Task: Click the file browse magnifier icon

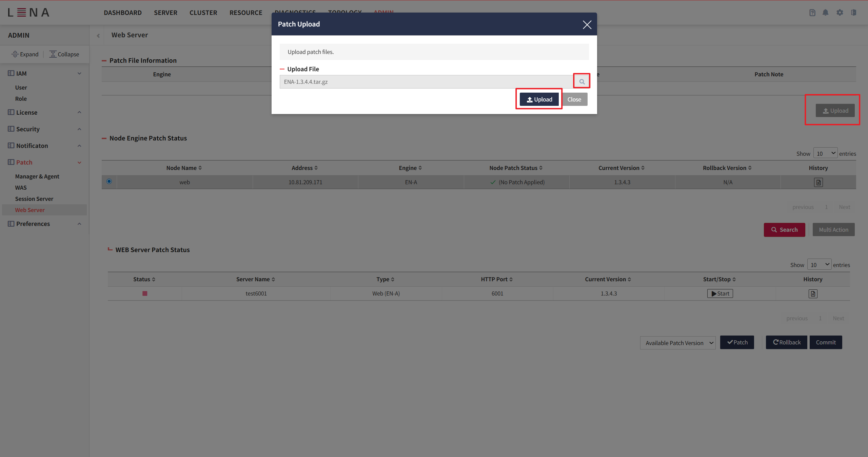Action: (582, 81)
